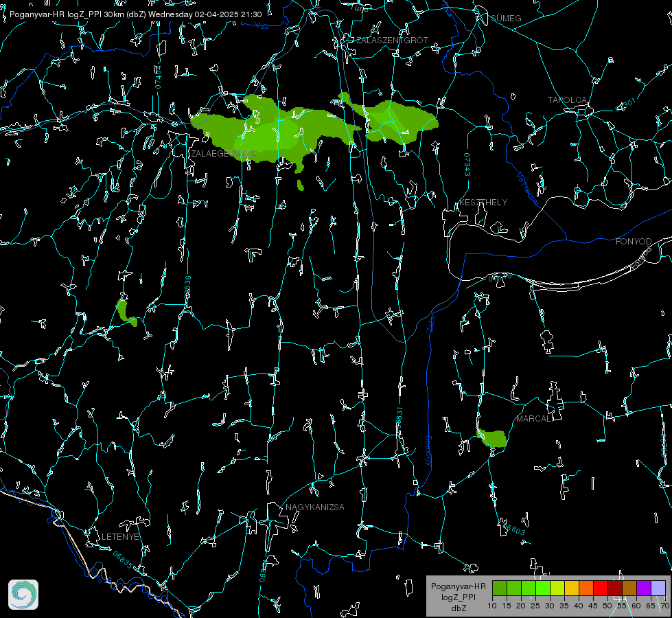The width and height of the screenshot is (672, 618).
Task: Choose the lavender 65-70 dBZ legend swatch
Action: point(658,588)
